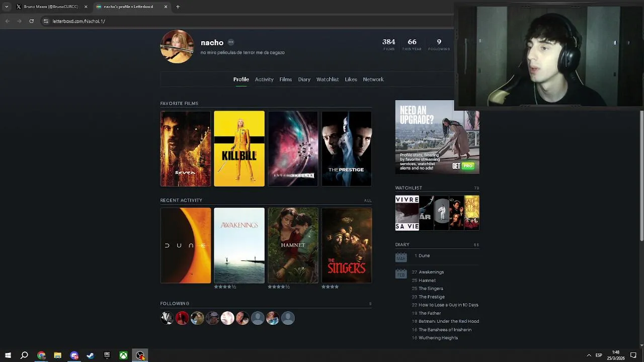Open The Prestige favorite poster
The width and height of the screenshot is (644, 362).
(347, 149)
